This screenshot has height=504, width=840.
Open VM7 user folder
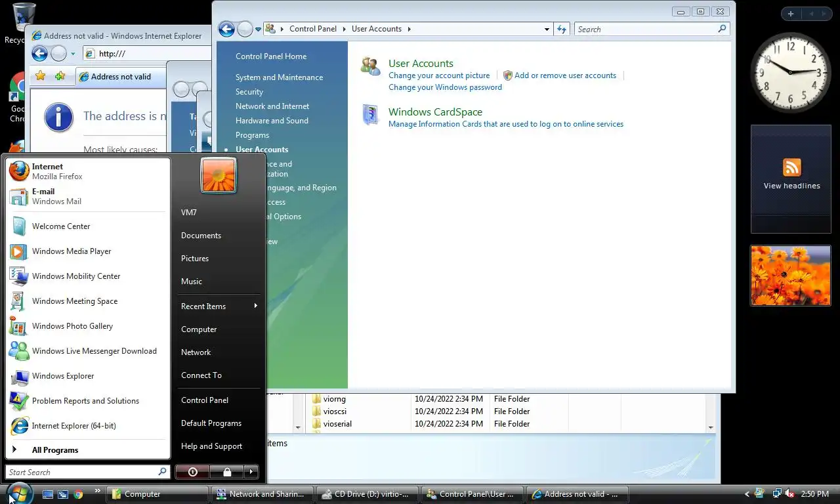pos(219,213)
